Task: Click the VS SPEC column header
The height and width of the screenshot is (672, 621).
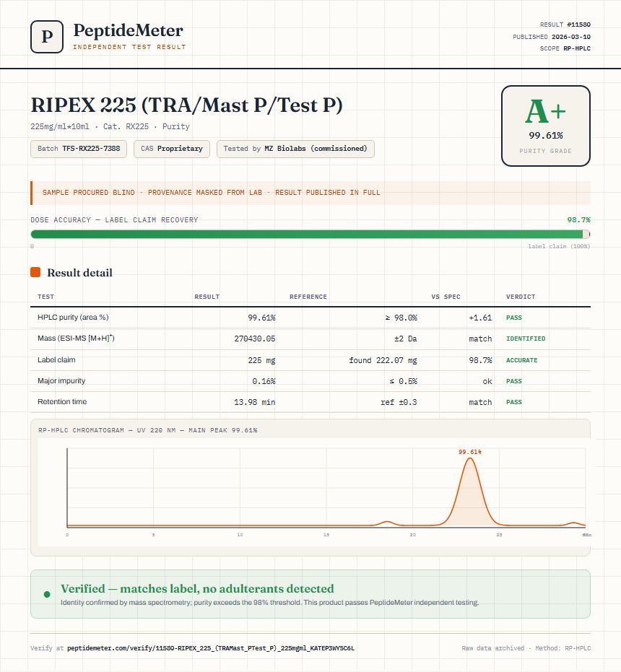Action: point(446,297)
